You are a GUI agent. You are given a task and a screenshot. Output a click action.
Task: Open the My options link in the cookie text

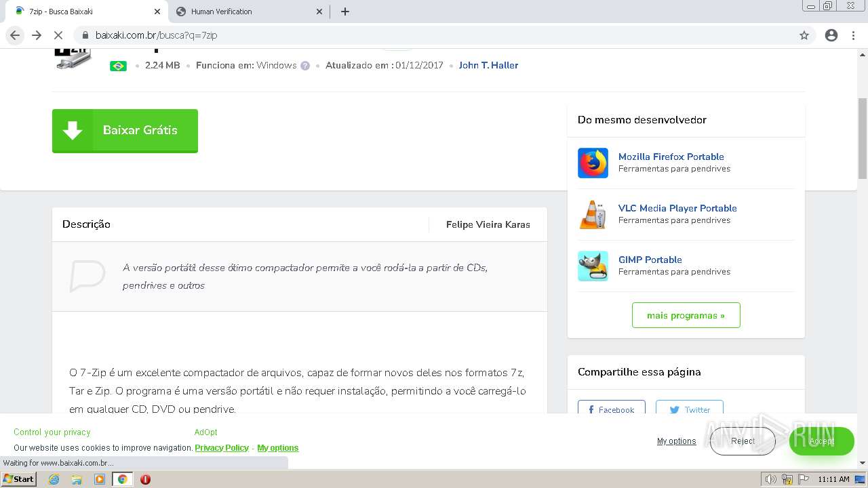(278, 448)
